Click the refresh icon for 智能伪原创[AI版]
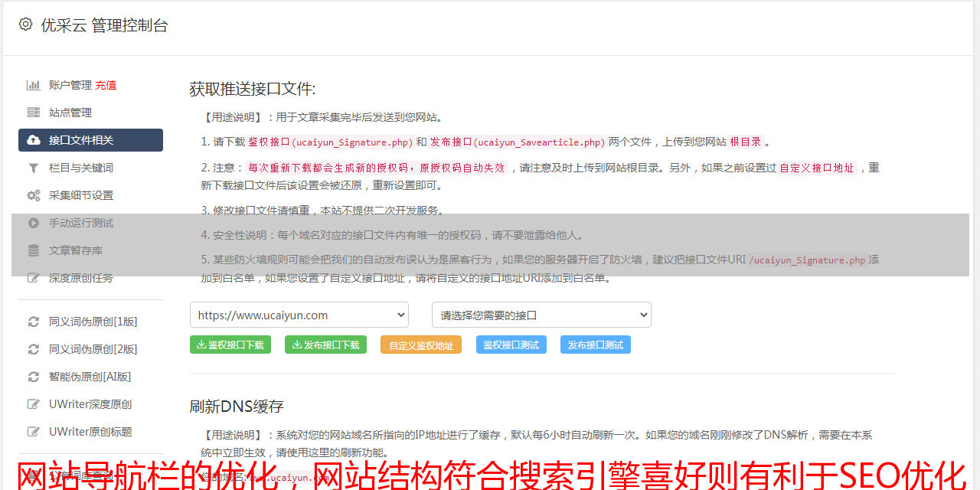The image size is (980, 490). 34,377
